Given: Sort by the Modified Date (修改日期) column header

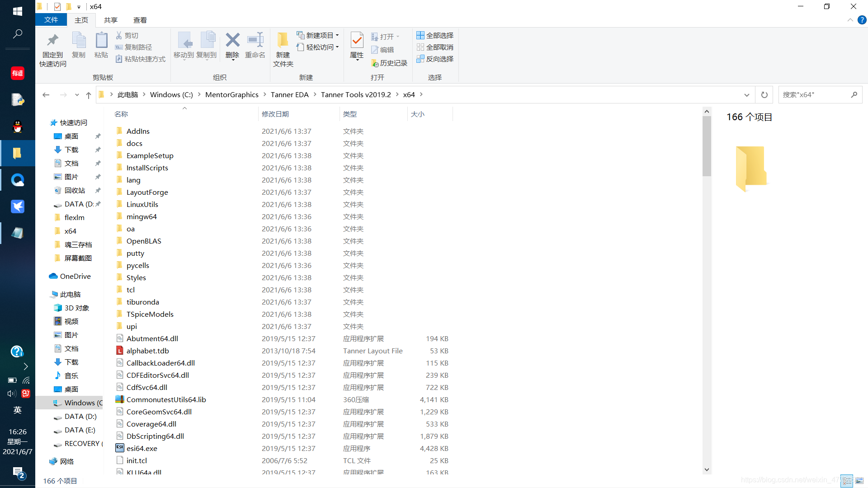Looking at the screenshot, I should coord(275,114).
